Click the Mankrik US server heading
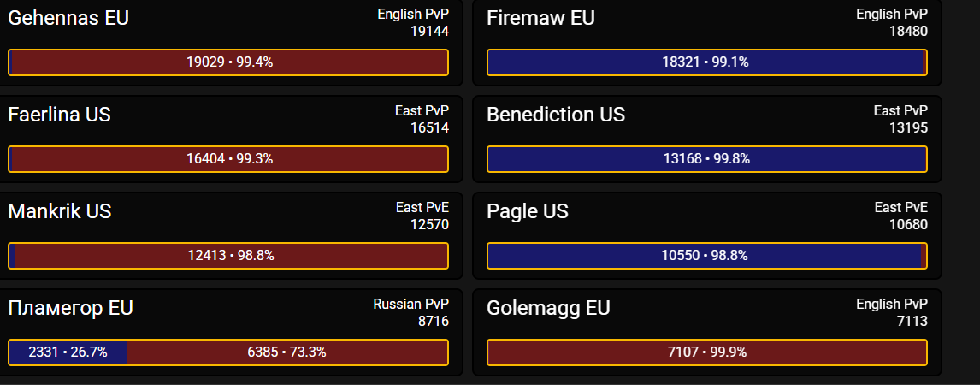The image size is (980, 385). click(x=60, y=211)
